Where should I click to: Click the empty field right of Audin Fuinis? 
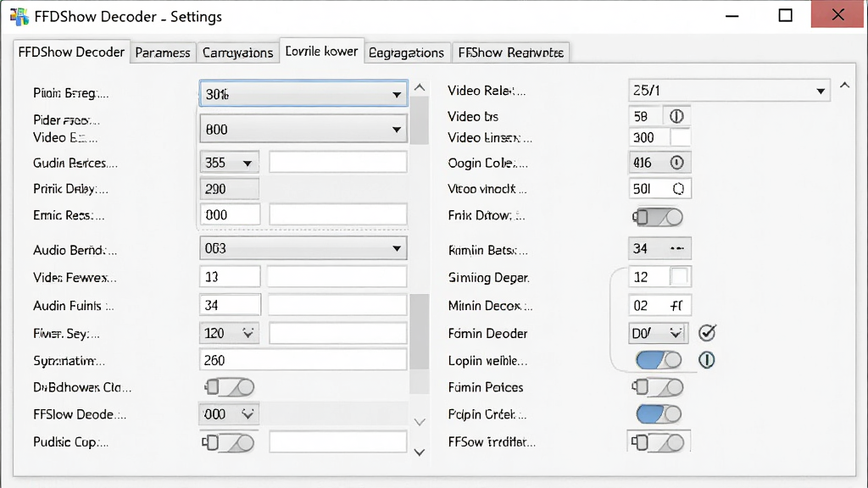[337, 305]
